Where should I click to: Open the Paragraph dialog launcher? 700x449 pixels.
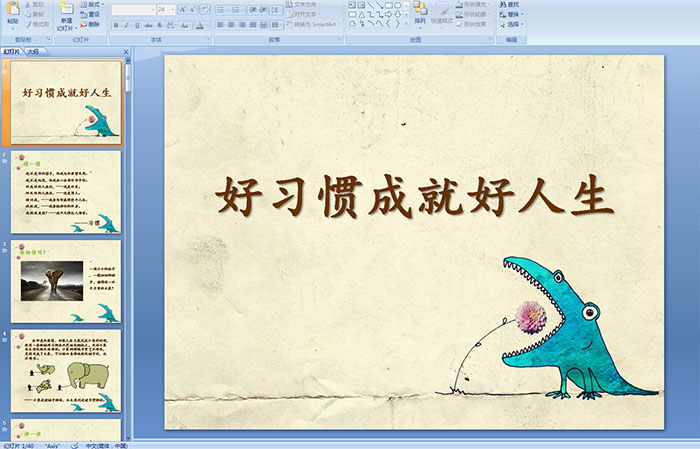340,39
